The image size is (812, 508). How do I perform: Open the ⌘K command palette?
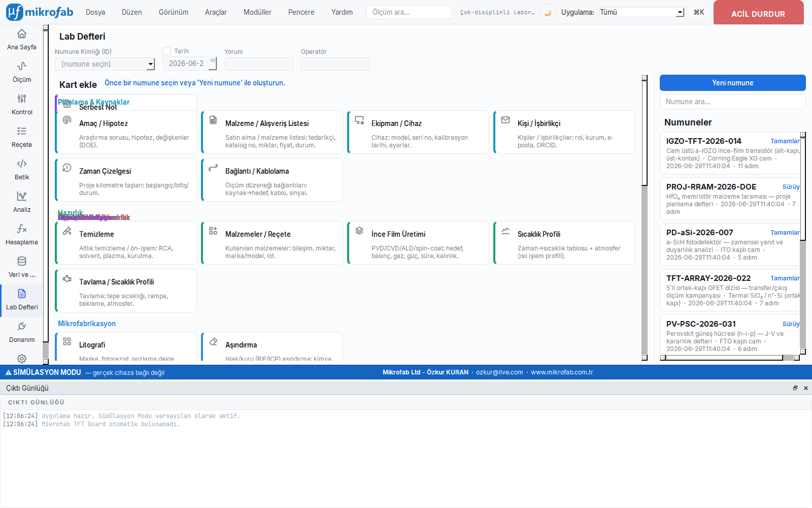[x=699, y=12]
